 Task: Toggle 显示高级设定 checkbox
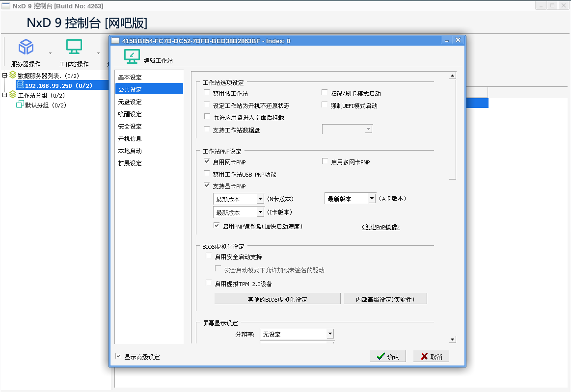[x=118, y=356]
